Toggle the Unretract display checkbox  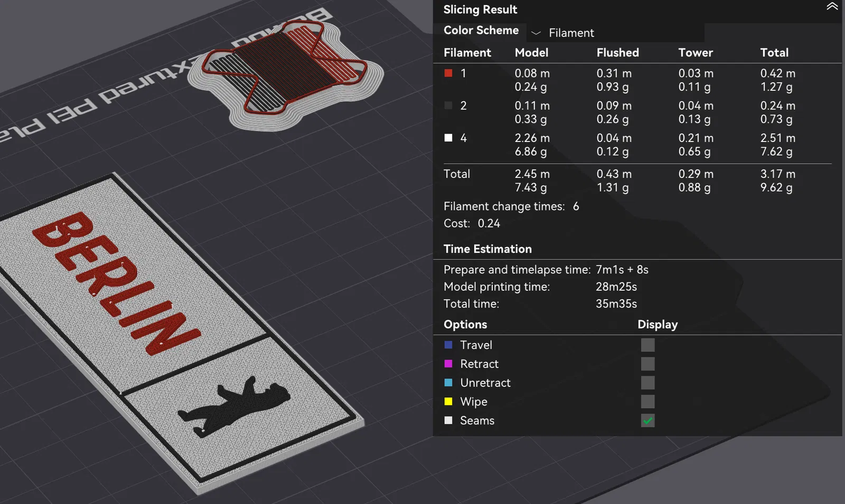647,383
